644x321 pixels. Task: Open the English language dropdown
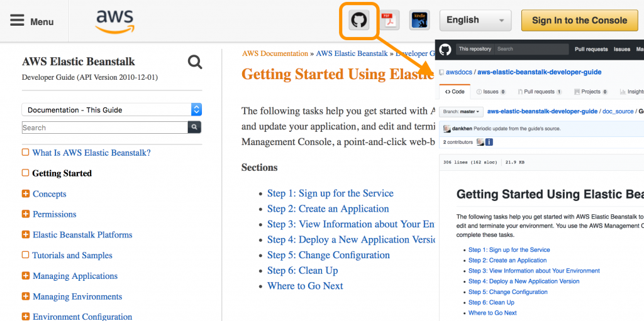tap(475, 20)
